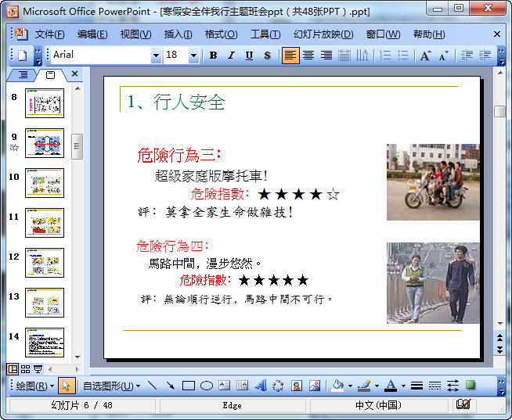
Task: Select the Oval tool
Action: 207,386
